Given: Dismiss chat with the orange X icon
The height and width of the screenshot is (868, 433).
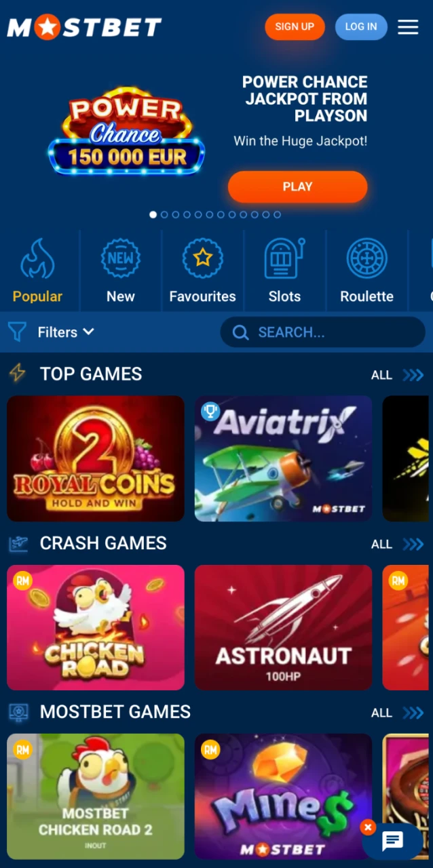Looking at the screenshot, I should [368, 827].
